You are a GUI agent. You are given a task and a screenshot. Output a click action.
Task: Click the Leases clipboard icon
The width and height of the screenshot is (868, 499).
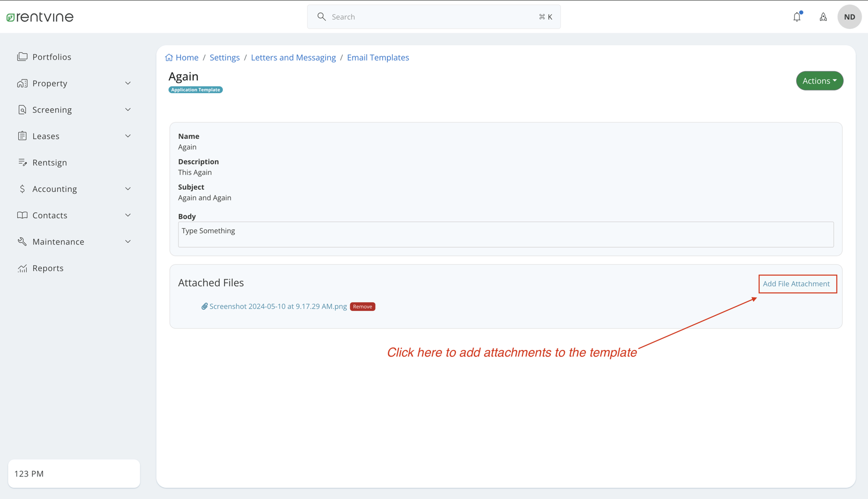pos(22,136)
